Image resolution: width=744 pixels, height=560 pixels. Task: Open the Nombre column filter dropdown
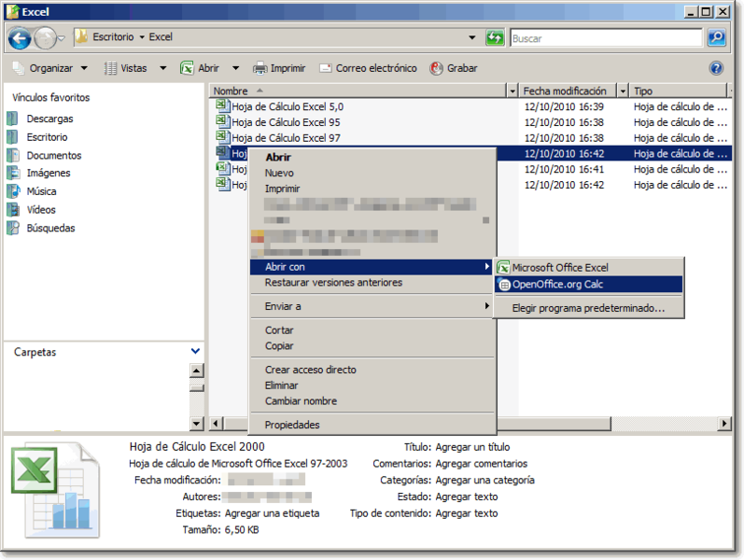point(512,91)
